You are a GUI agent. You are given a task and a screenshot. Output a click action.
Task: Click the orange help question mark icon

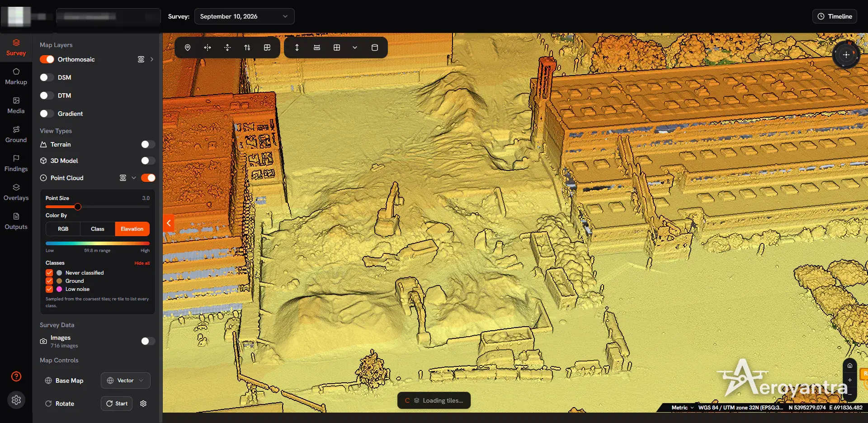pos(16,376)
